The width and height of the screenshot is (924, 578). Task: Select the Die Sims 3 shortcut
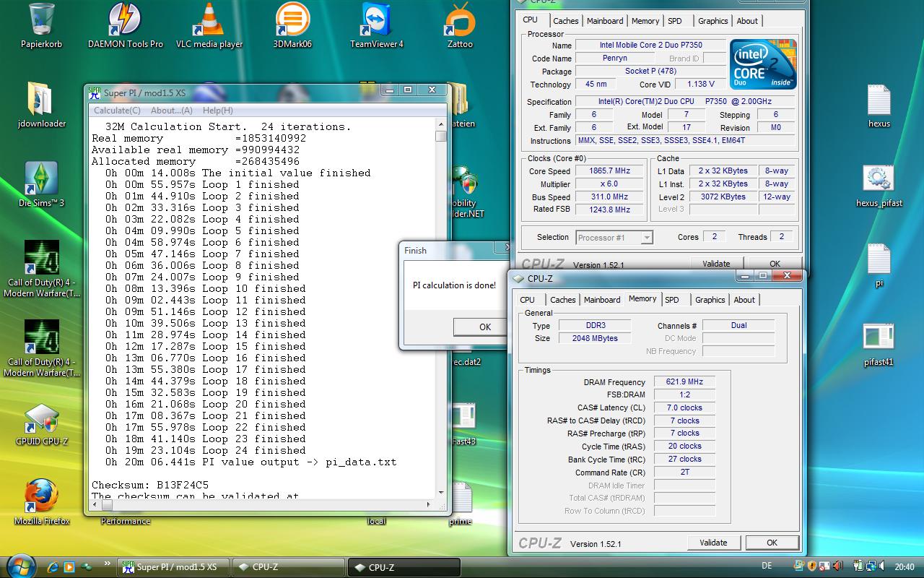[41, 185]
